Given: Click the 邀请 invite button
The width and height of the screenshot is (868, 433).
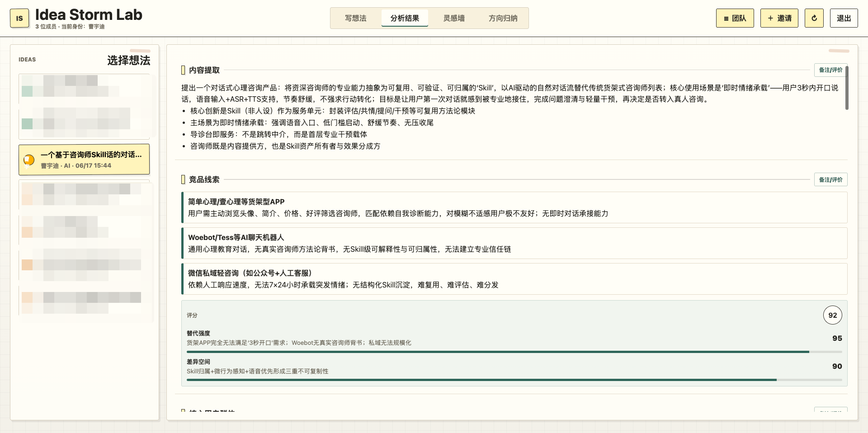Looking at the screenshot, I should [779, 18].
